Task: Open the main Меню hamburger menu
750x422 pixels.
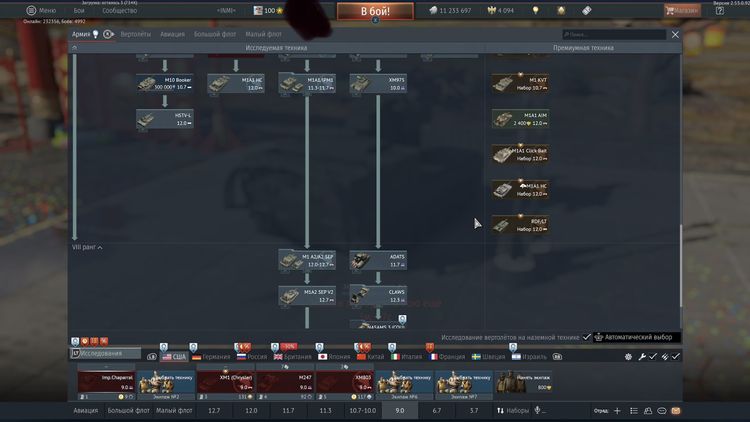Action: 31,10
